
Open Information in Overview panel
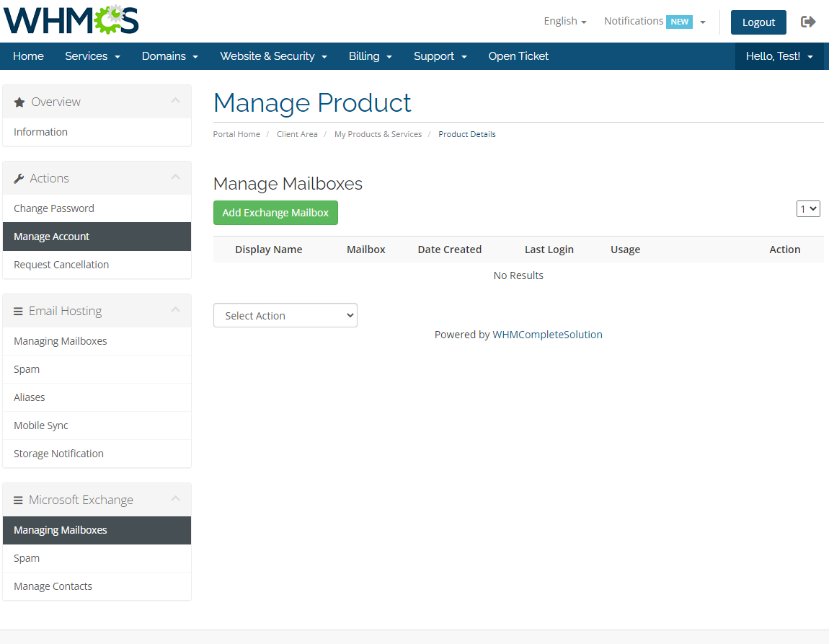coord(97,132)
